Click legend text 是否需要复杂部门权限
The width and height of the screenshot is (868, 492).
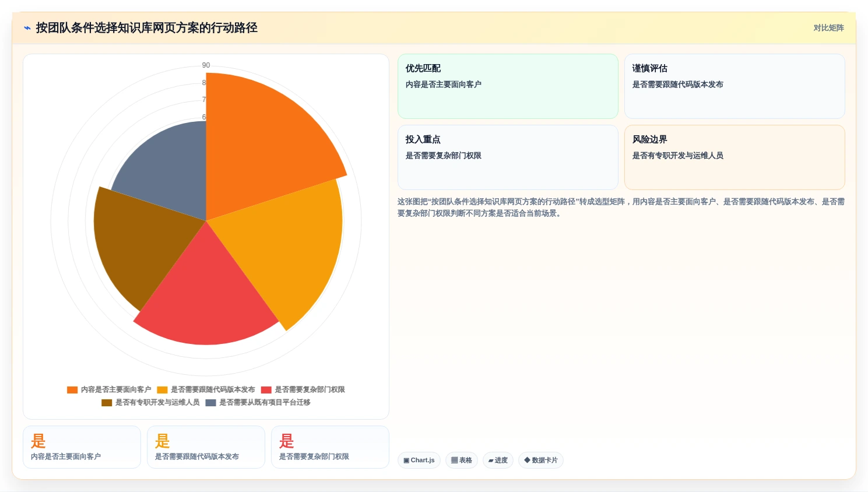pyautogui.click(x=310, y=390)
